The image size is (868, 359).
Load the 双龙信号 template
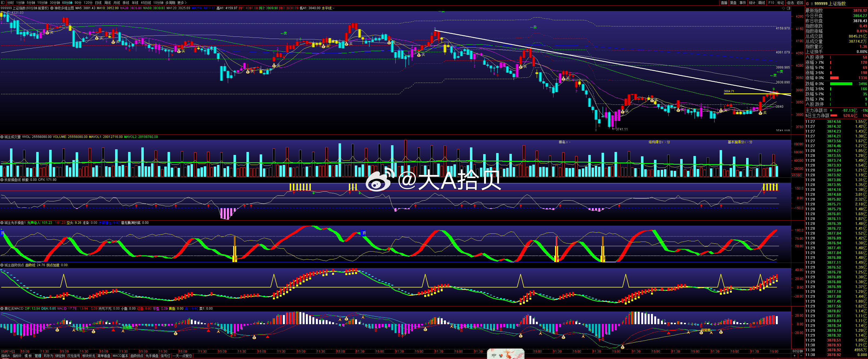(74, 356)
